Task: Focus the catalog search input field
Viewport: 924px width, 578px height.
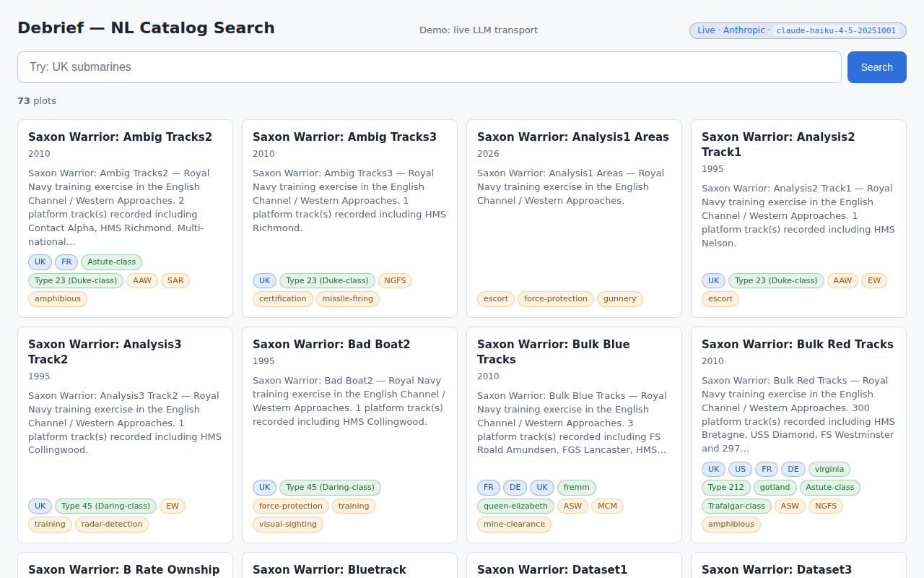Action: (x=429, y=67)
